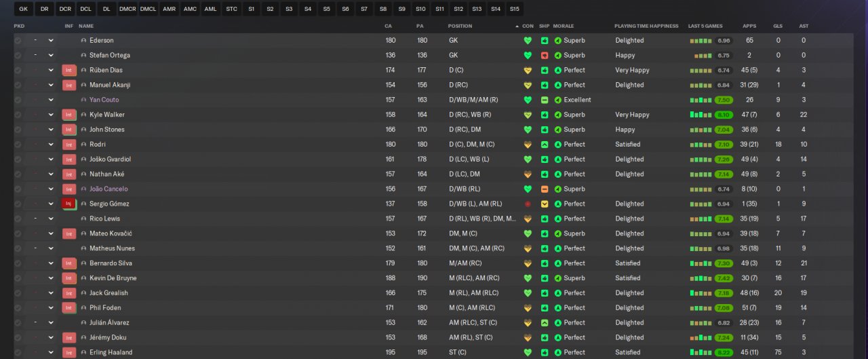868x359 pixels.
Task: Open Kevin De Bruyne's player name
Action: tap(113, 278)
